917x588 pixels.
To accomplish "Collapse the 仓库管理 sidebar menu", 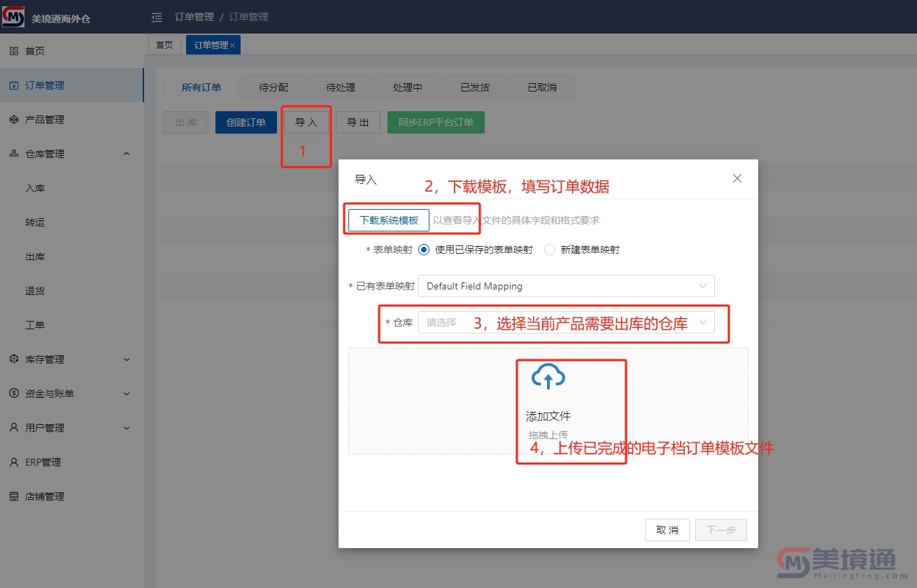I will (127, 154).
